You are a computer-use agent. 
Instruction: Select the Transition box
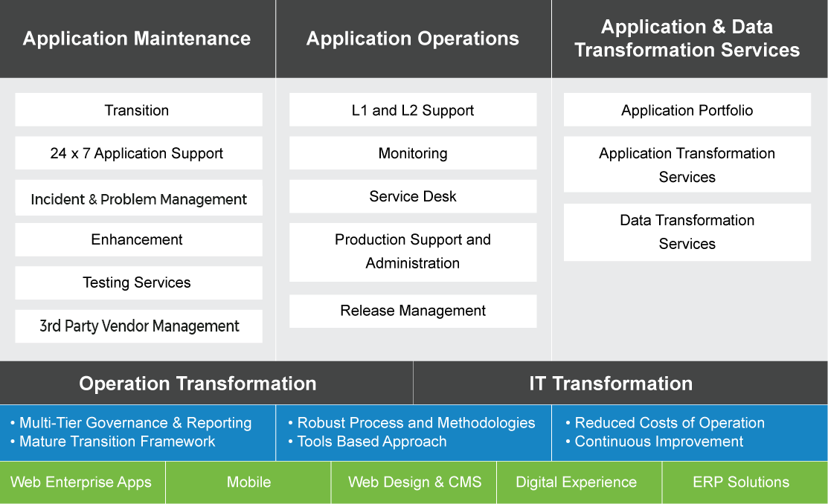(138, 109)
